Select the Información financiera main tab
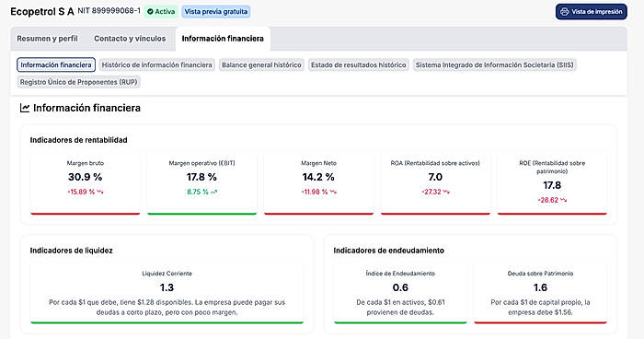This screenshot has width=644, height=339. [x=223, y=39]
